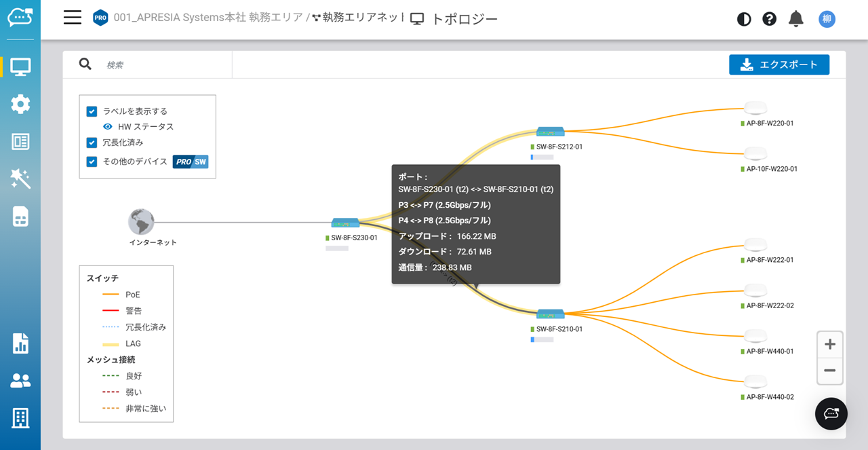Image resolution: width=868 pixels, height=450 pixels.
Task: Open the chat support bubble
Action: 831,413
